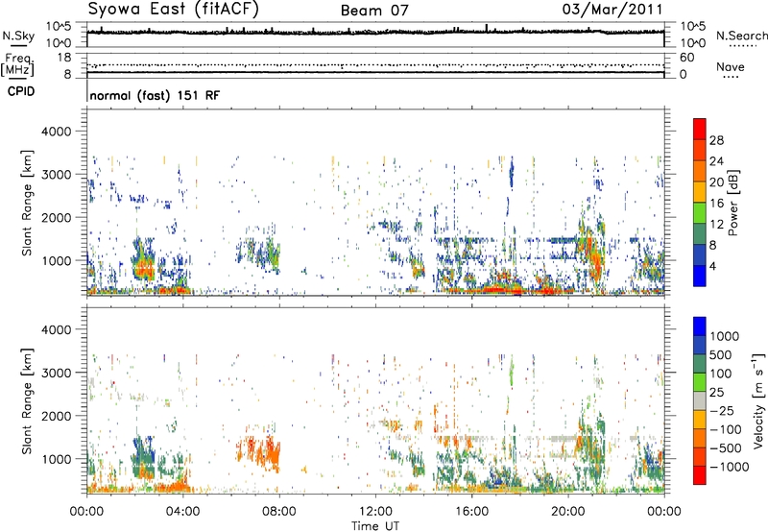Image resolution: width=768 pixels, height=532 pixels.
Task: Select the "20:00" time tick label
Action: 567,512
